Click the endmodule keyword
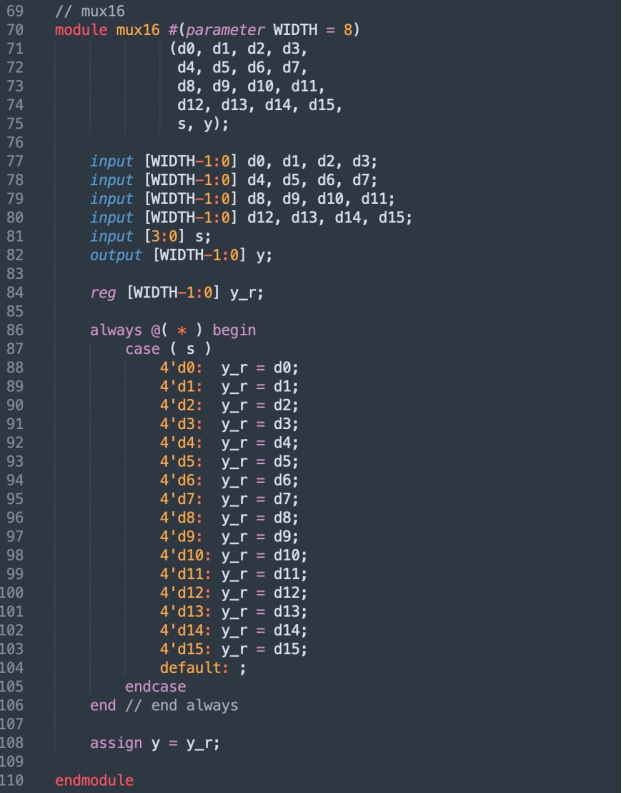Screen dimensions: 622x793 click(x=94, y=780)
